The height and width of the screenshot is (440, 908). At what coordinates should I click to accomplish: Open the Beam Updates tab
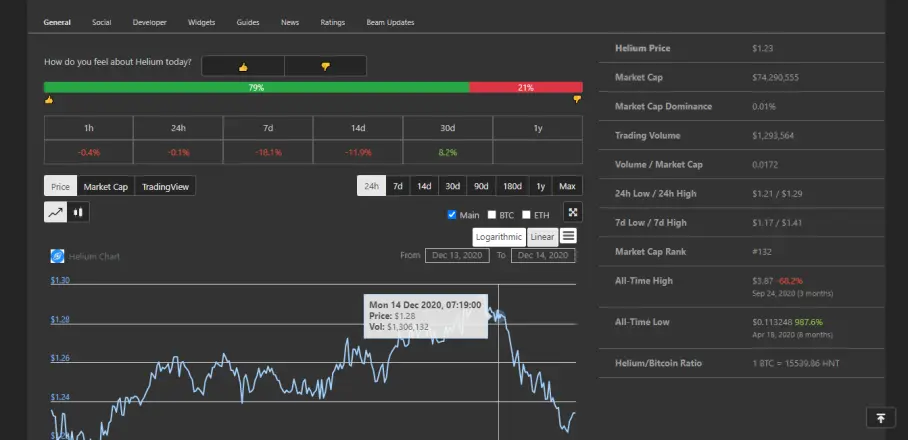390,23
